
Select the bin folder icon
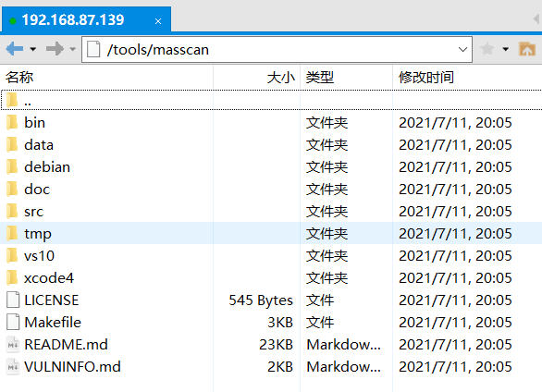pyautogui.click(x=12, y=123)
